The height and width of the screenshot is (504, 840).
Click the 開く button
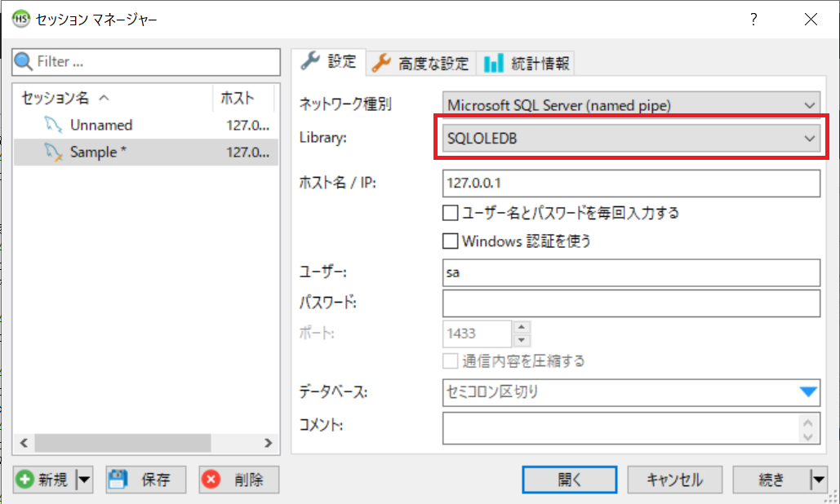pos(570,480)
